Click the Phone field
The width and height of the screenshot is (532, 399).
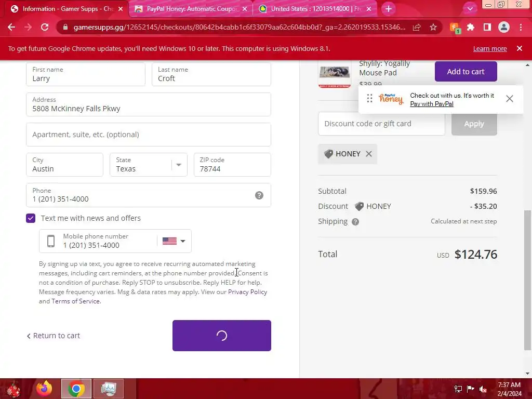[x=149, y=195]
